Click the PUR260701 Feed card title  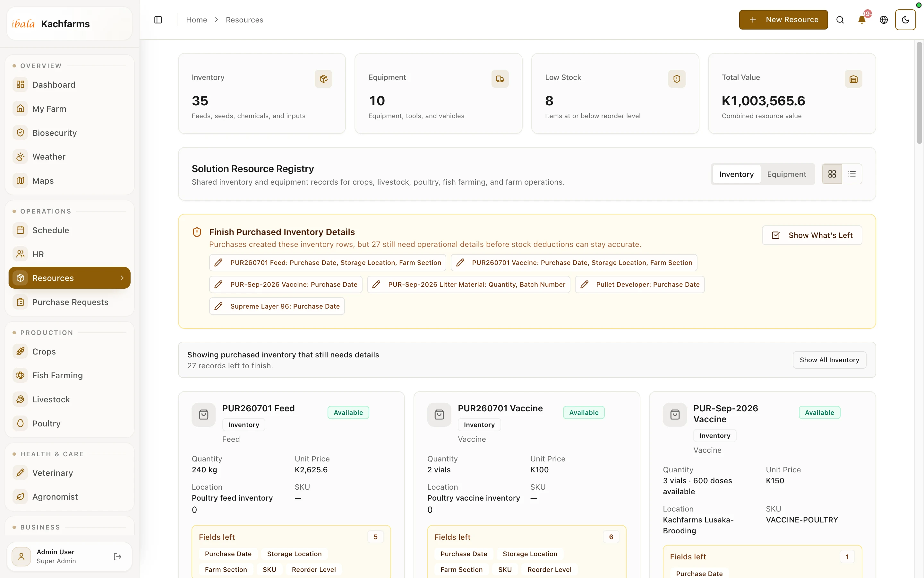point(259,408)
